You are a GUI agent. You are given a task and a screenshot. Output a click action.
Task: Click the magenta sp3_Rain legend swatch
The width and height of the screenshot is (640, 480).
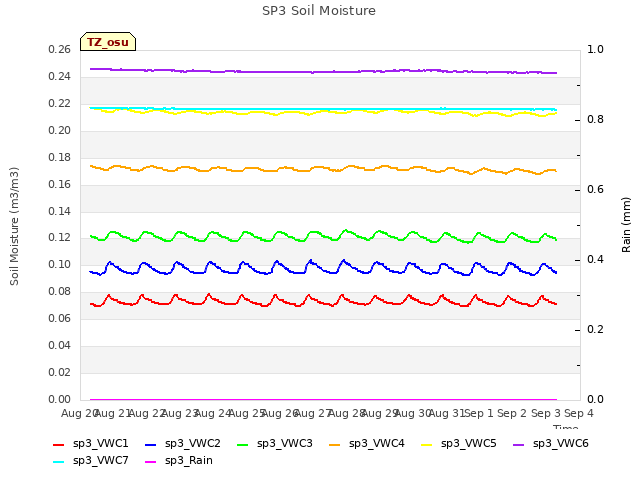[151, 462]
